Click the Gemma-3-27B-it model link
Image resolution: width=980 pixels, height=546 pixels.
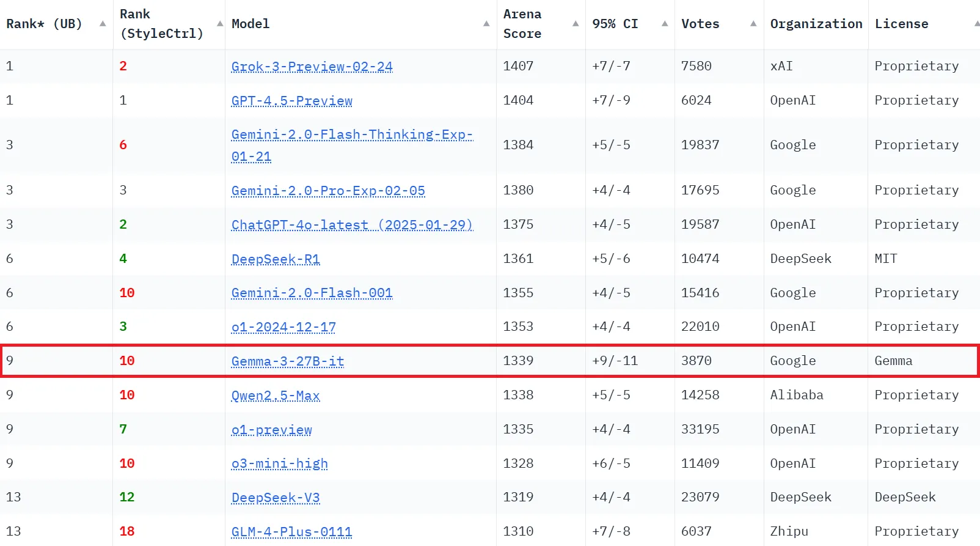tap(288, 361)
